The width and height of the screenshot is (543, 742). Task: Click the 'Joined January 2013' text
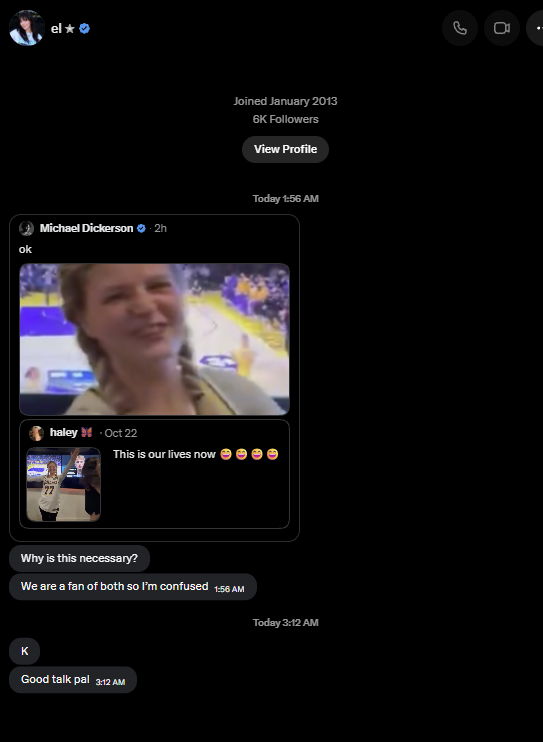pos(285,101)
